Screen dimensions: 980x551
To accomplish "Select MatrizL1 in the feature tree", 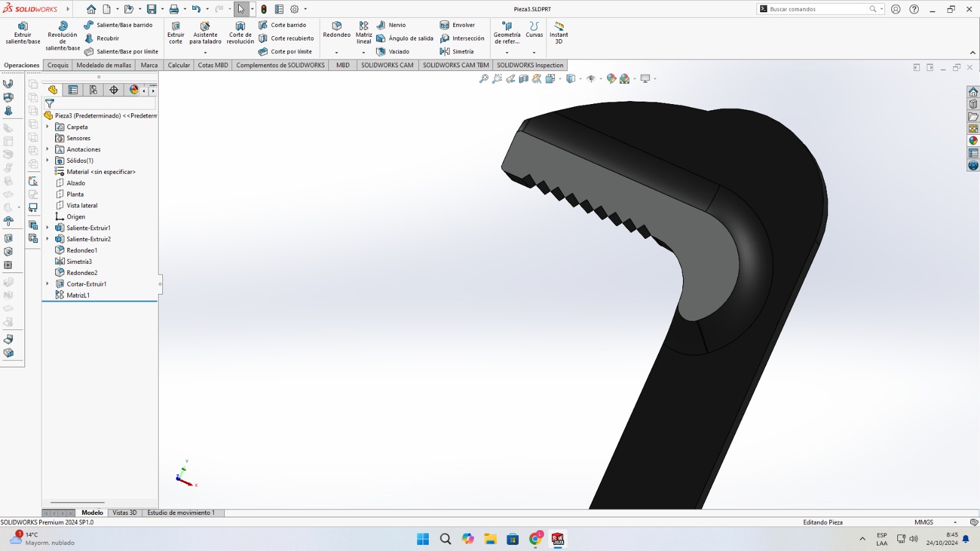I will 78,295.
